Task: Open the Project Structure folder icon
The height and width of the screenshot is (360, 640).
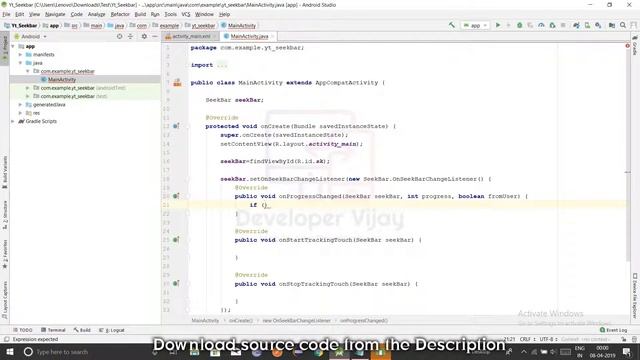Action: click(611, 25)
